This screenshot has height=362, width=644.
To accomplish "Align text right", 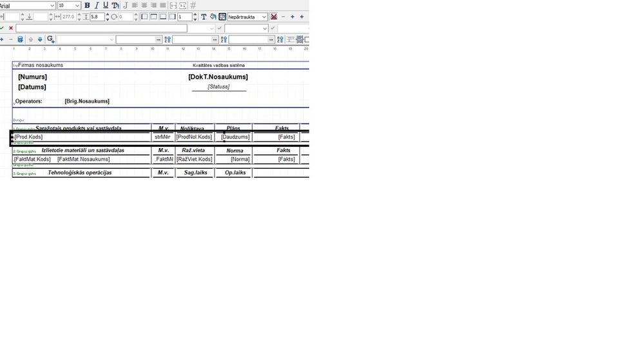I will point(153,5).
